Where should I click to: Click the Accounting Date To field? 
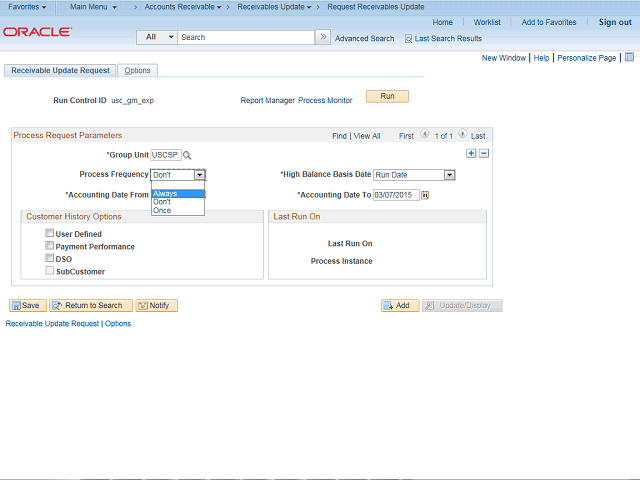[x=396, y=195]
